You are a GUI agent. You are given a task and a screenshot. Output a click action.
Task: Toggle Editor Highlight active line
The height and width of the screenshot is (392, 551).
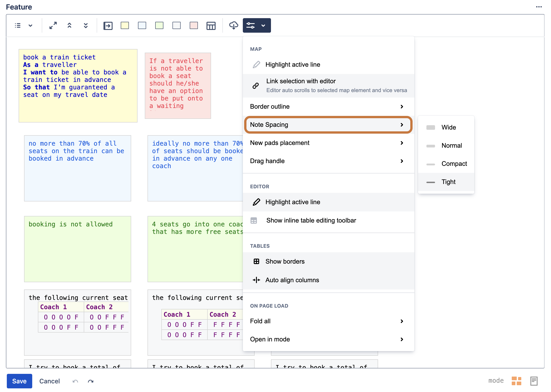pos(329,202)
